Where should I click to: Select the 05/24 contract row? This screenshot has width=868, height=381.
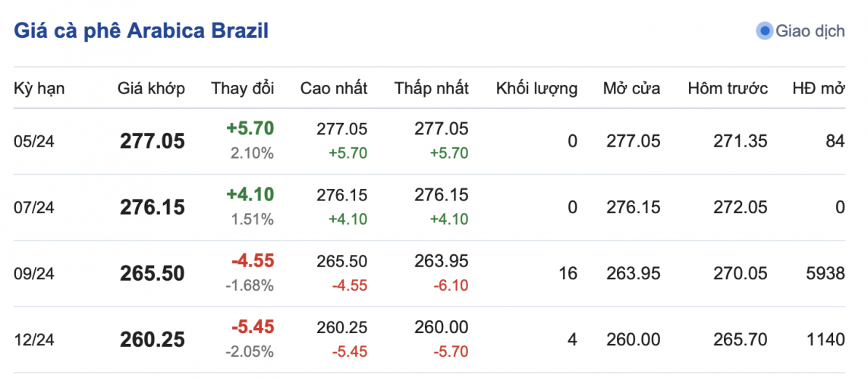pos(34,141)
